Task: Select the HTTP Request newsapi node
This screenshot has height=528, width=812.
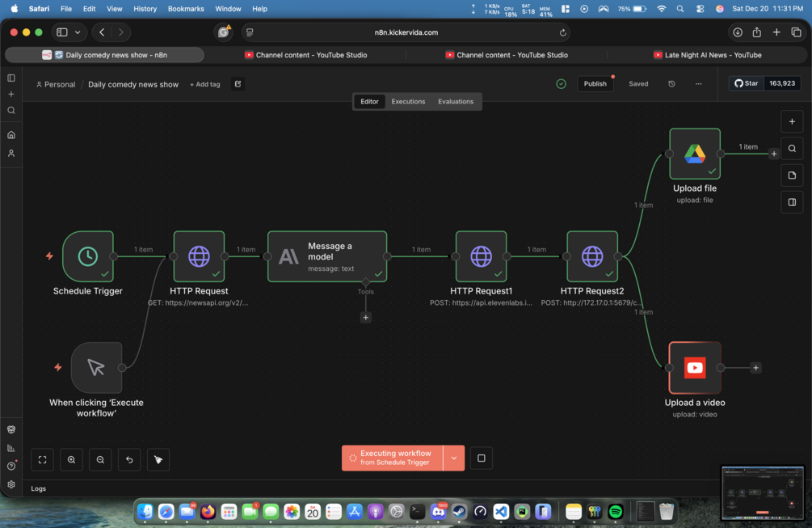Action: (199, 256)
